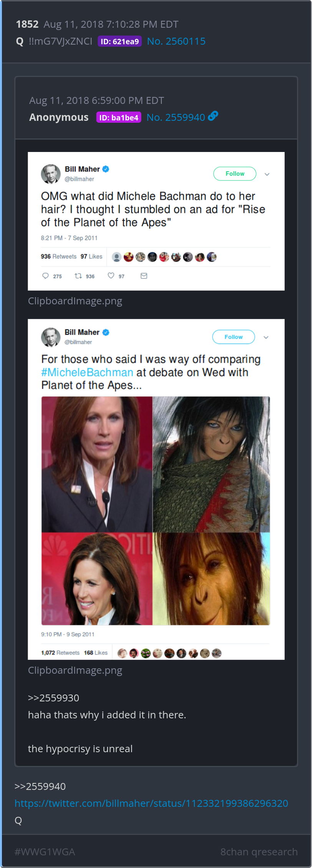Open the four-photo comparison collage
This screenshot has height=868, width=312.
click(156, 511)
